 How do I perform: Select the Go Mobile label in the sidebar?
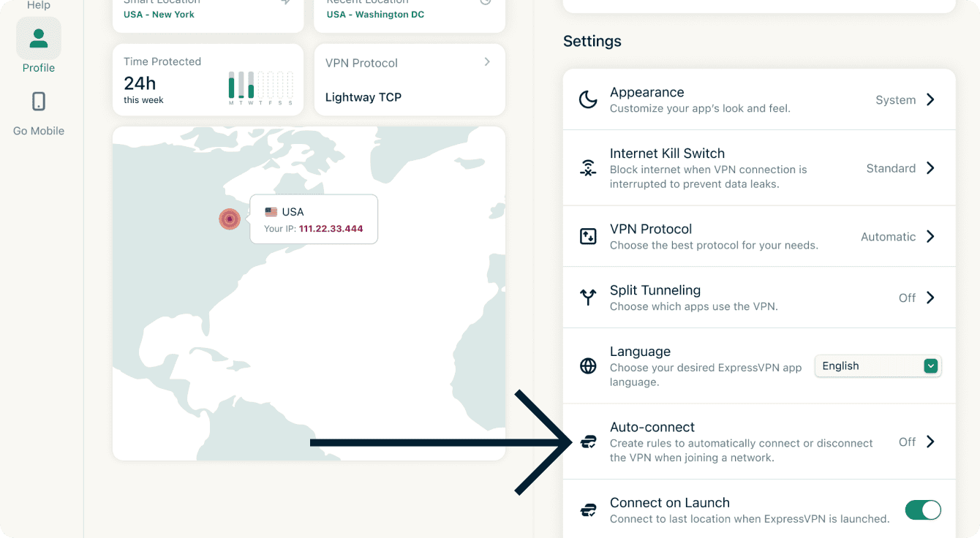click(39, 131)
